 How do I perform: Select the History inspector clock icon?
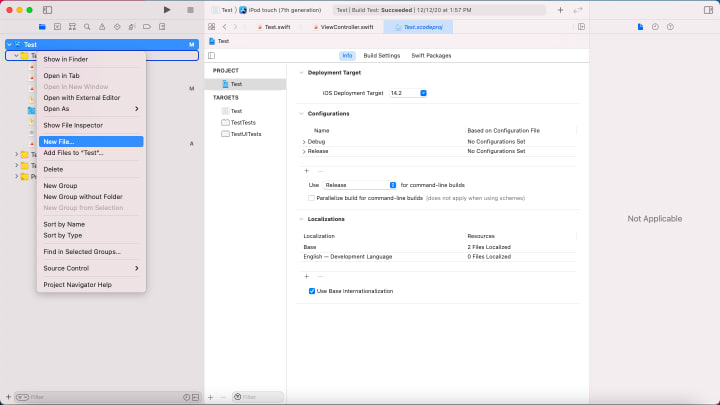tap(655, 27)
